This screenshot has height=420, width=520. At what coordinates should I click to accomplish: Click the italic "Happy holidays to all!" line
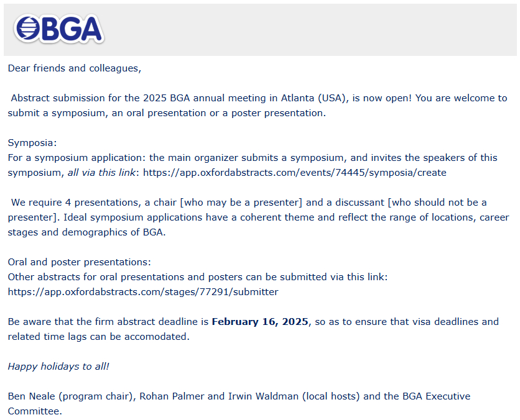click(58, 366)
